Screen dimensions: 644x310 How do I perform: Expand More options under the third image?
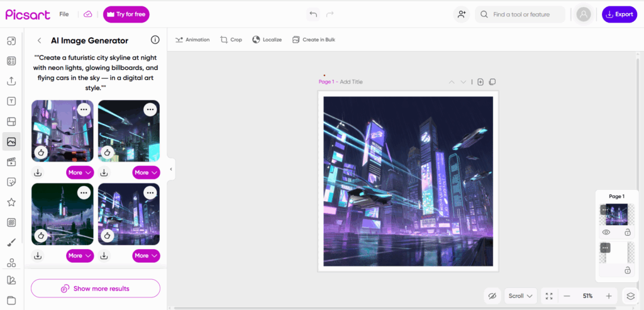point(80,256)
